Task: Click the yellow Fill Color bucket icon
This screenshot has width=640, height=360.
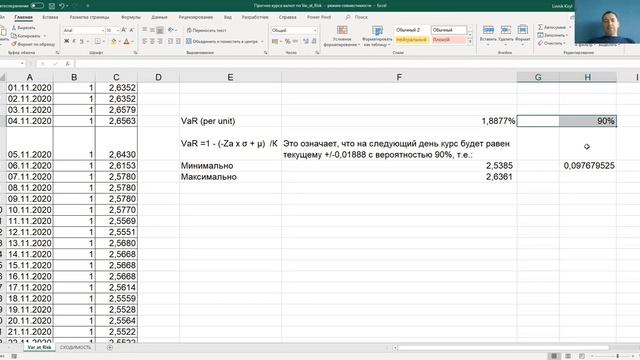Action: point(114,41)
